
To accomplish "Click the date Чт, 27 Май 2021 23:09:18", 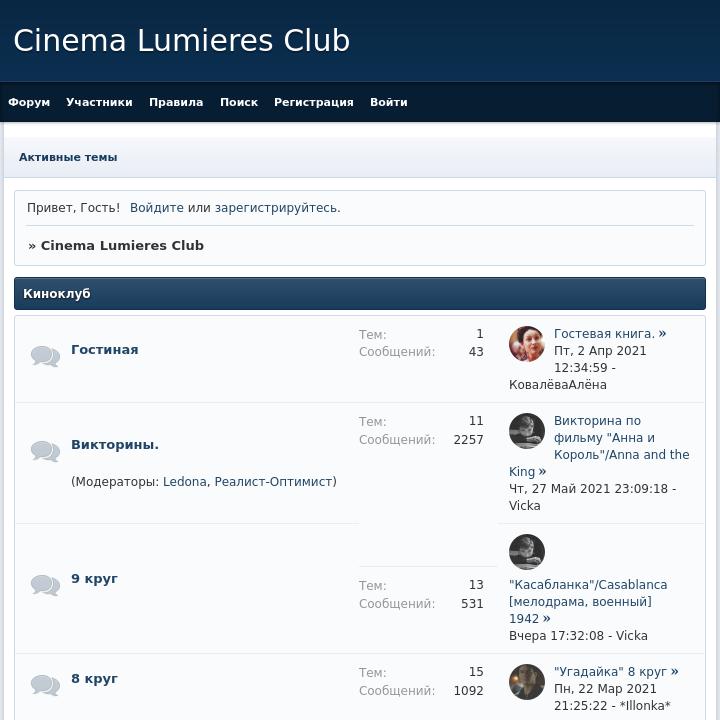I will click(588, 489).
